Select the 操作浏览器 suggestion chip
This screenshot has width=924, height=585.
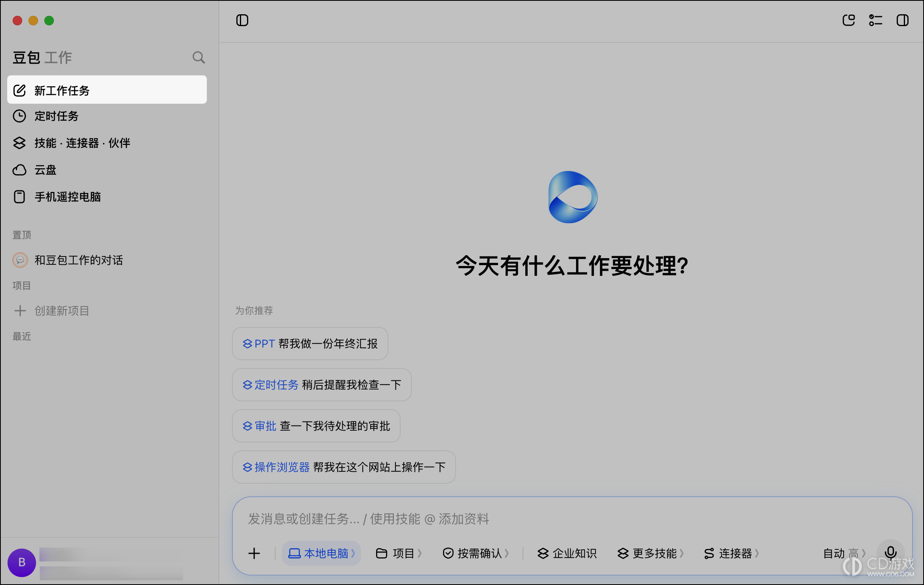pos(344,467)
